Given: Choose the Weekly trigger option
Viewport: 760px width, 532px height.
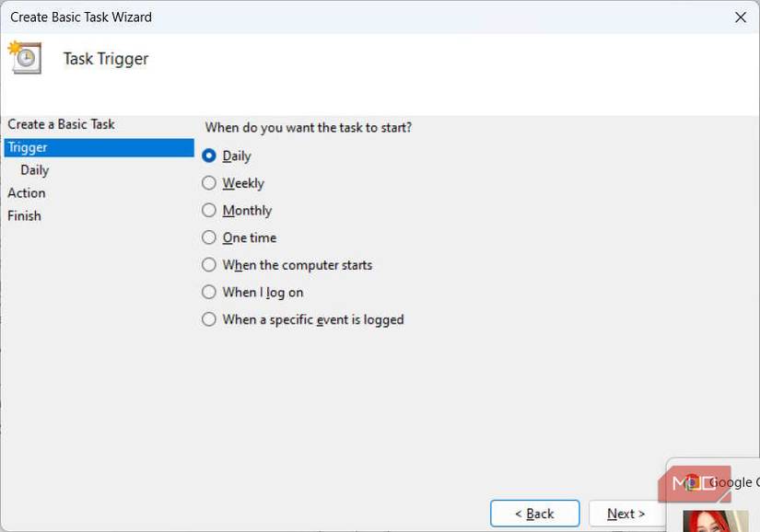Looking at the screenshot, I should (x=209, y=182).
